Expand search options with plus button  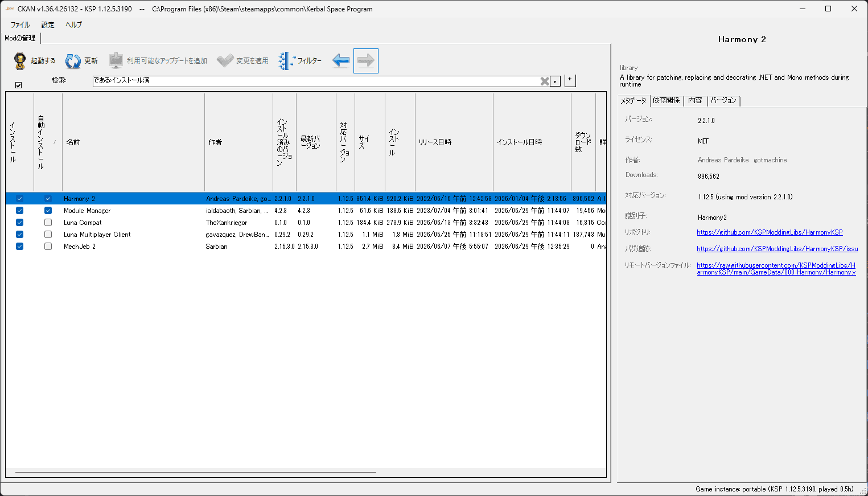570,80
